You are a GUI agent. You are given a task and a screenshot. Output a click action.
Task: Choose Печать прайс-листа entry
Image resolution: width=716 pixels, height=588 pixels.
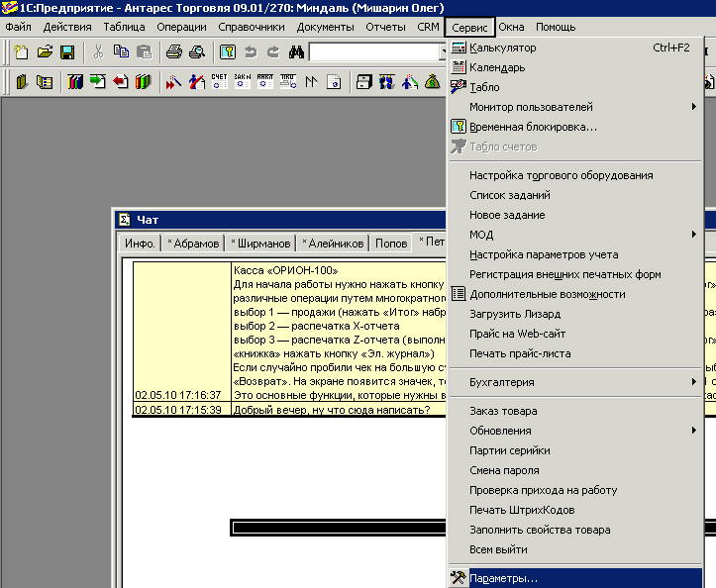(x=575, y=353)
